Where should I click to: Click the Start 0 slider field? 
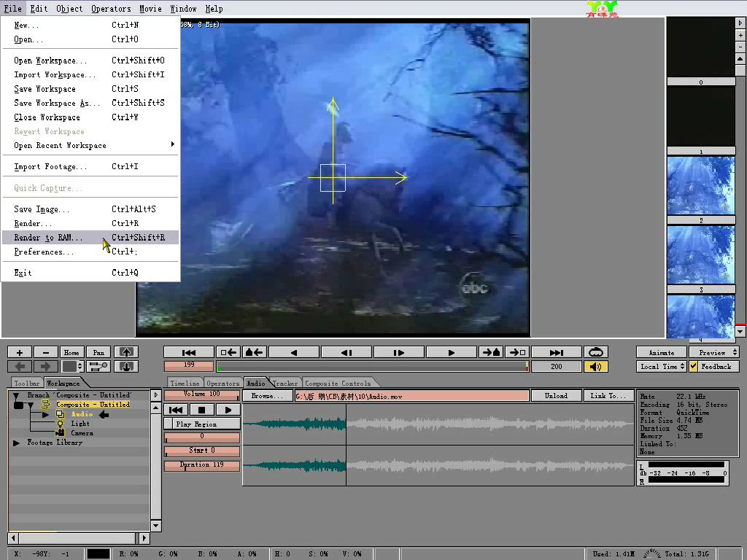pyautogui.click(x=202, y=451)
